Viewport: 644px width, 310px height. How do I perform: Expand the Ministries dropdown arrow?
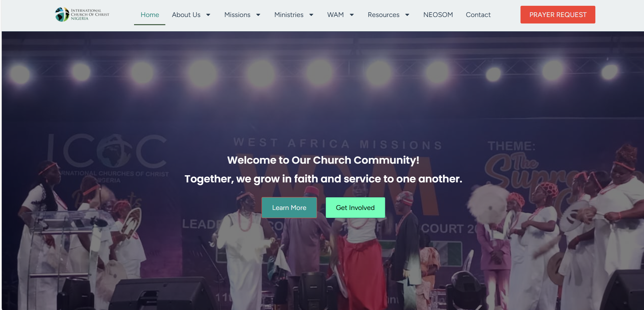tap(311, 15)
